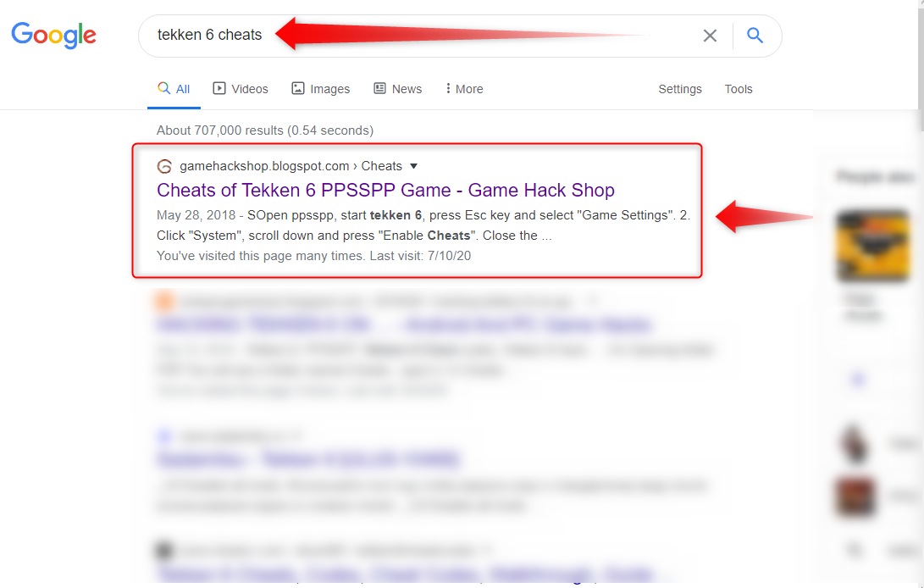
Task: Expand the breadcrumb arrow next to Cheats
Action: tap(413, 166)
